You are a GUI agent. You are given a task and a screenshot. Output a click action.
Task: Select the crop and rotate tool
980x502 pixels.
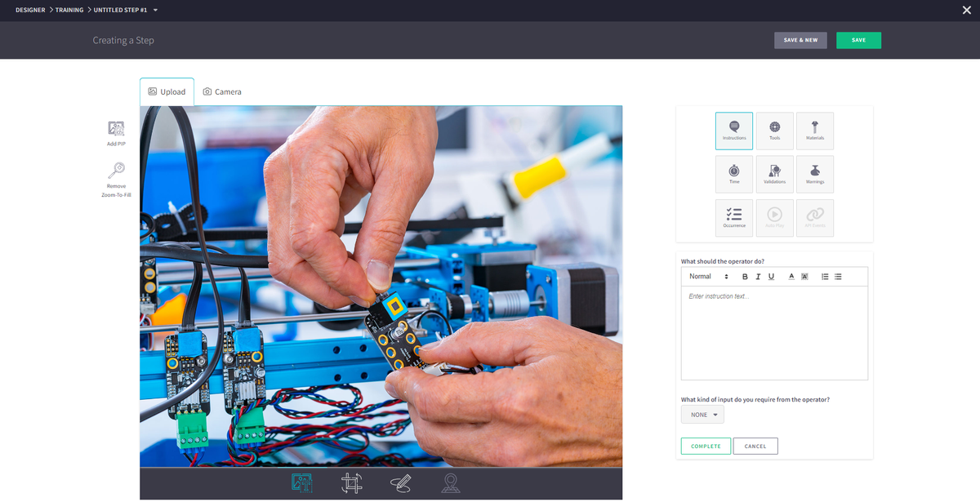point(351,483)
